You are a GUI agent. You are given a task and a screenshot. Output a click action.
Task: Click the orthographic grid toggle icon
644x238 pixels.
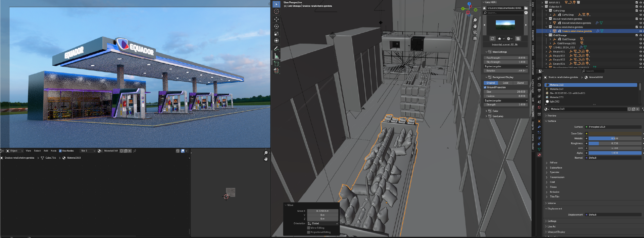[475, 38]
